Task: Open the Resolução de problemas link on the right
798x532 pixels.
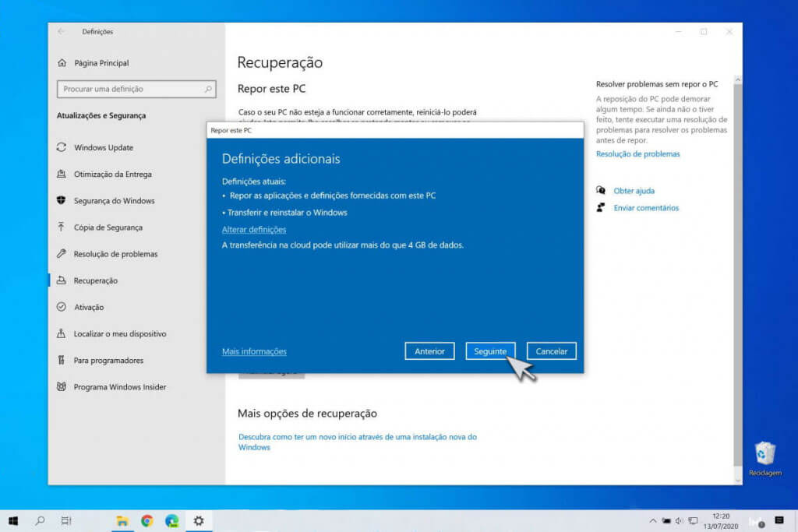Action: (x=637, y=153)
